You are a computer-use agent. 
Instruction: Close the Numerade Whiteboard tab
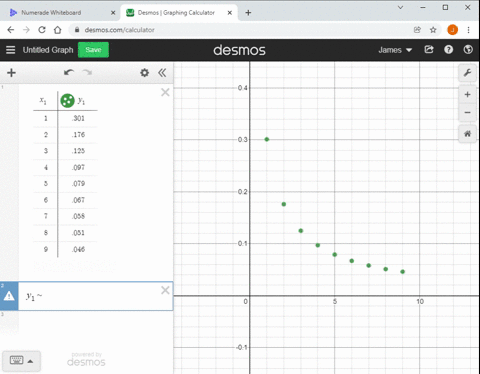click(x=113, y=13)
